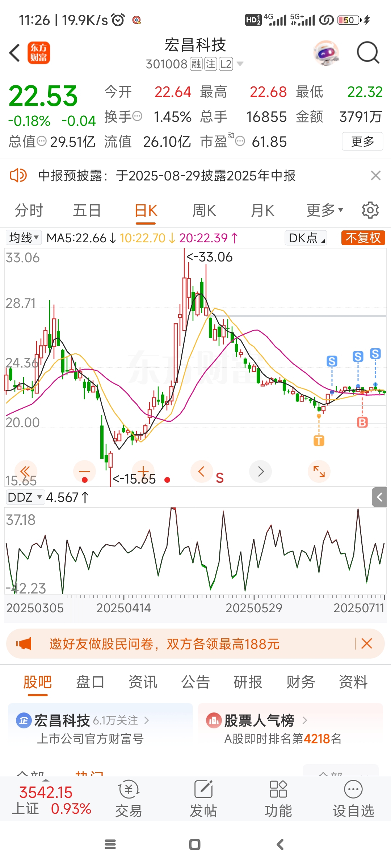The height and width of the screenshot is (868, 391).
Task: Tap the 发帖 post icon
Action: [203, 799]
